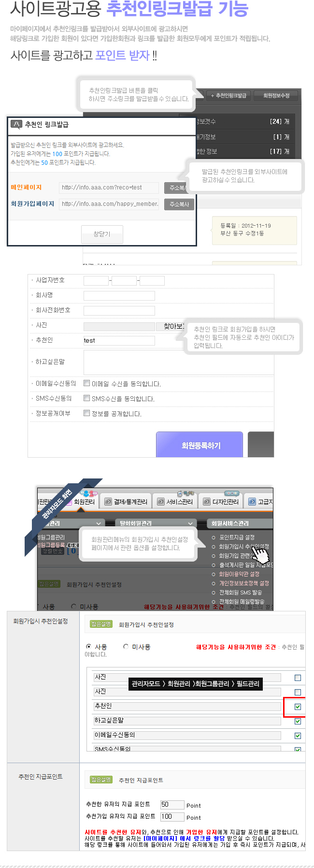Click green 짧은설명 badge beside 추천인 지급포인트
The height and width of the screenshot is (868, 314).
pos(101,780)
